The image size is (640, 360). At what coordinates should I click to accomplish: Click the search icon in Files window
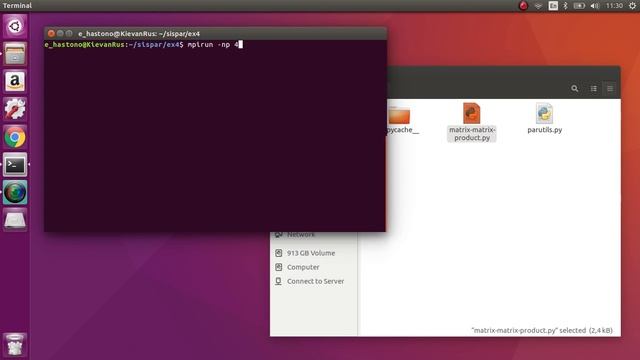point(575,89)
